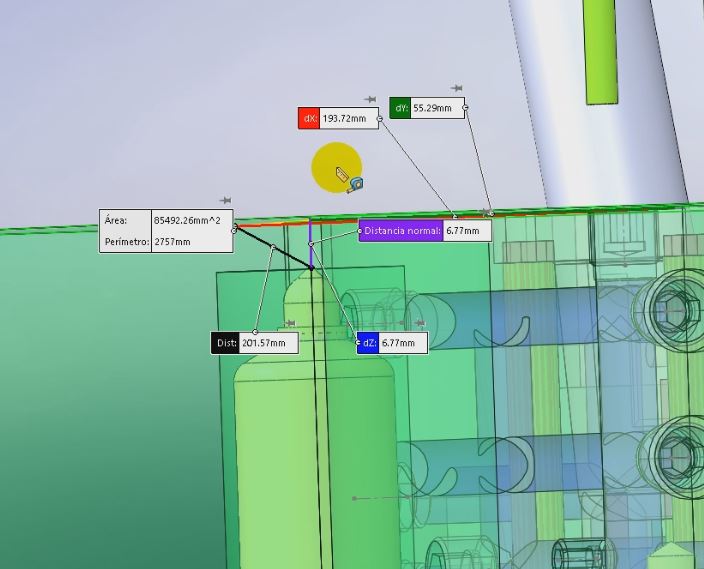Click the pin icon above Distancia normal callout
Viewport: 704px width, 569px height.
[486, 213]
